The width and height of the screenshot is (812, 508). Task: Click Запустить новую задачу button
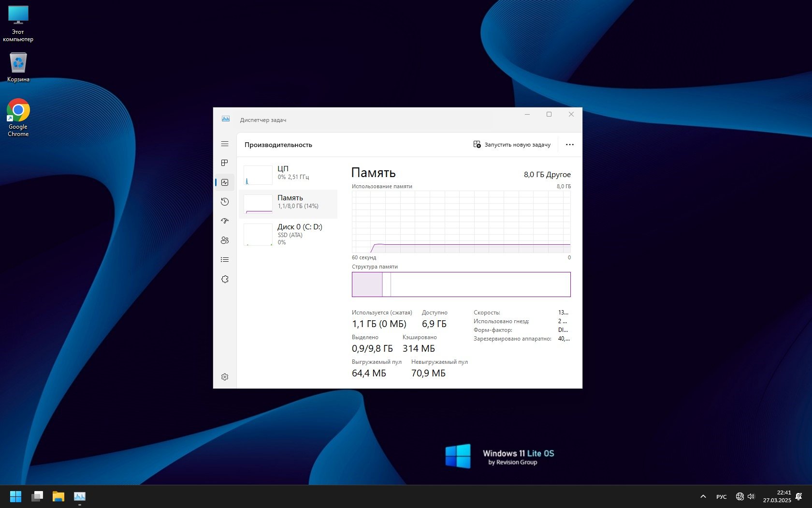[x=512, y=145]
